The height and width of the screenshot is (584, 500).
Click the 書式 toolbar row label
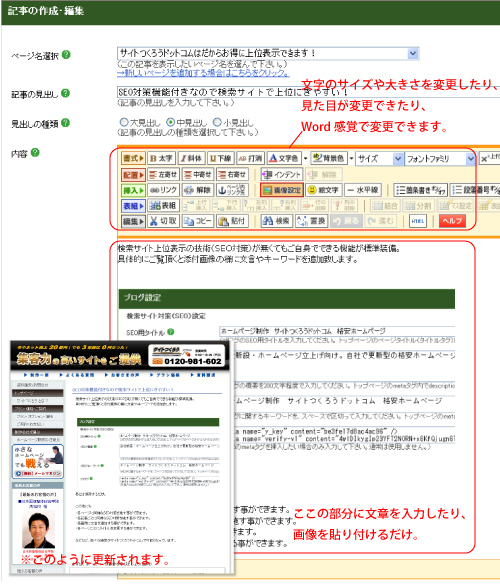click(133, 158)
